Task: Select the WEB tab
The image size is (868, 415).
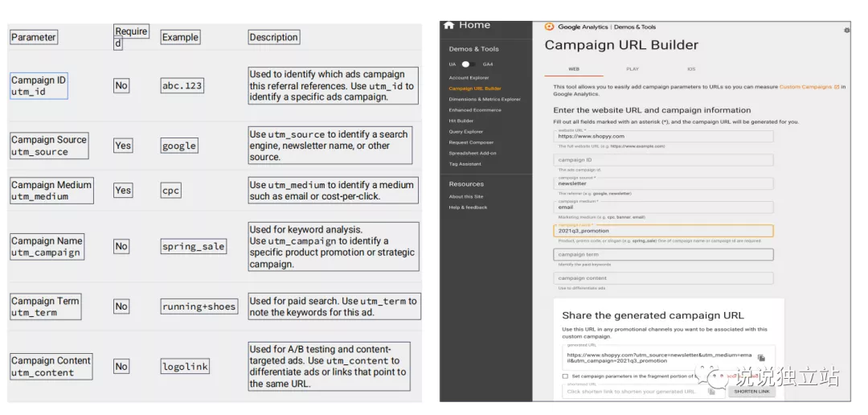Action: coord(574,69)
